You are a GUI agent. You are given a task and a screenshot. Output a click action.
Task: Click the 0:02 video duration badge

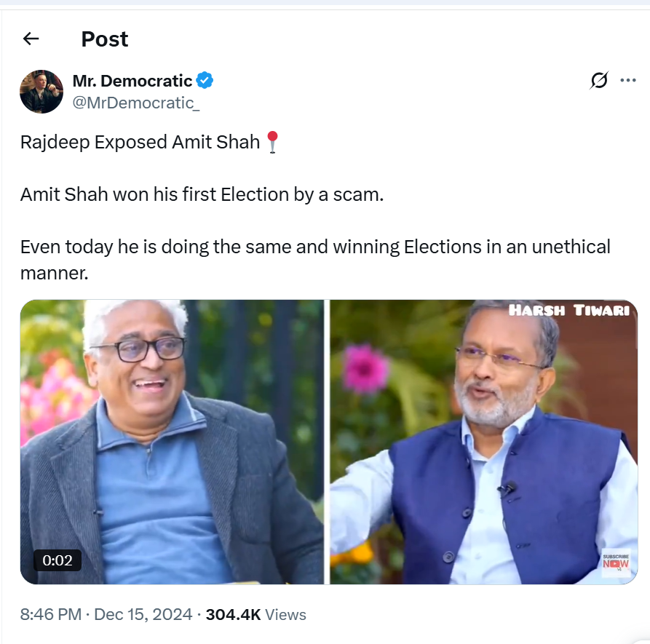tap(58, 560)
